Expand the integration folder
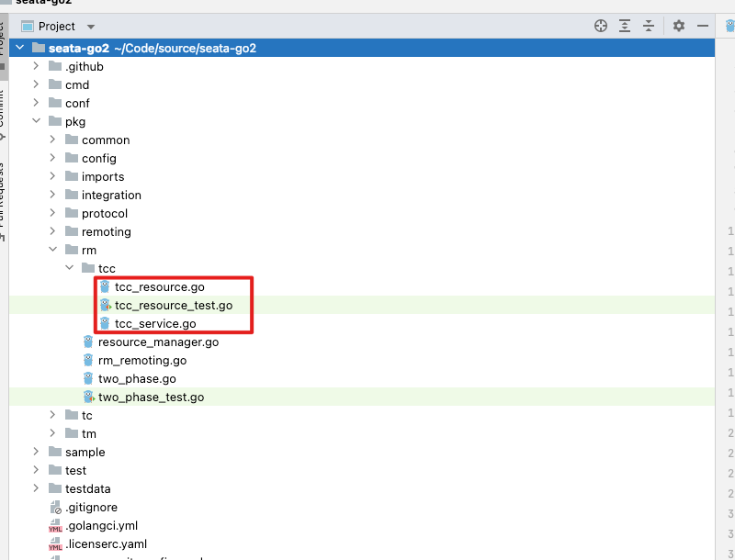Image resolution: width=735 pixels, height=560 pixels. click(x=52, y=195)
